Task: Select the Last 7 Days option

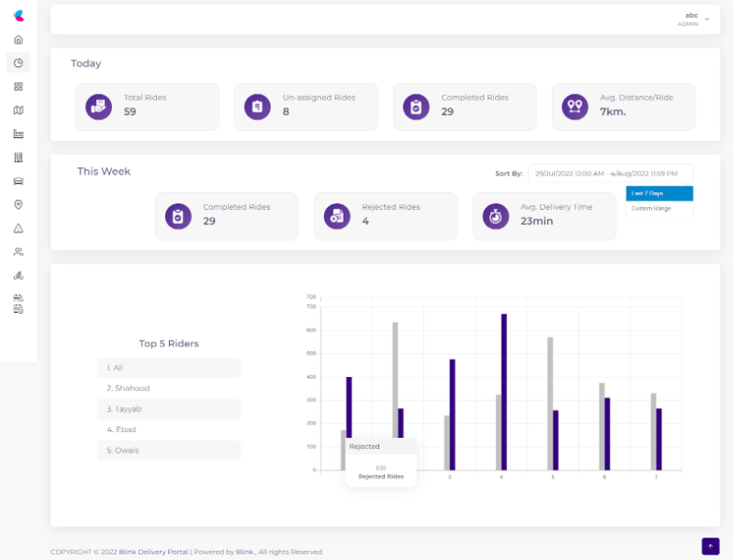Action: [658, 193]
